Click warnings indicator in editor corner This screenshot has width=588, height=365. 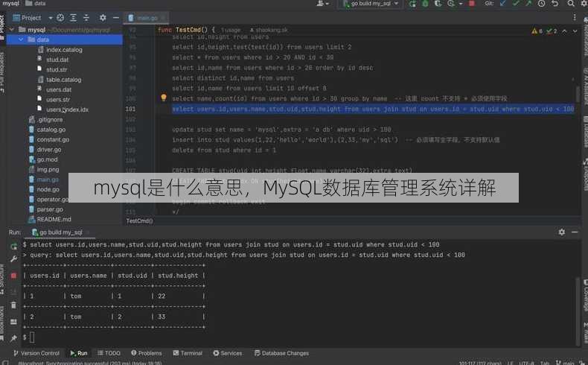pyautogui.click(x=537, y=31)
